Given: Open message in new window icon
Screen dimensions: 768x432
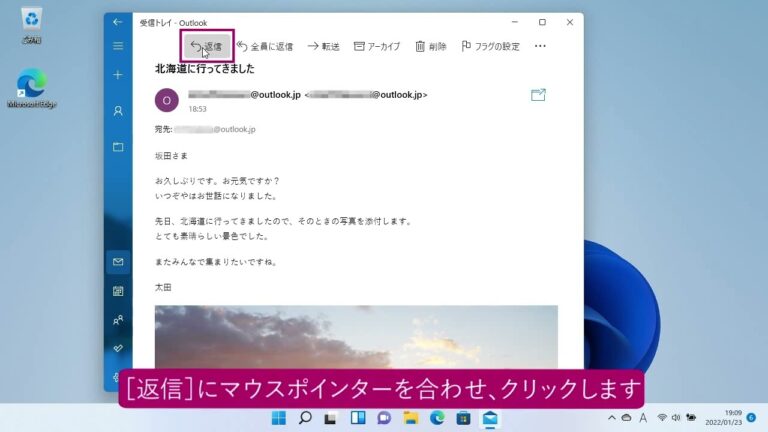Looking at the screenshot, I should [x=538, y=95].
